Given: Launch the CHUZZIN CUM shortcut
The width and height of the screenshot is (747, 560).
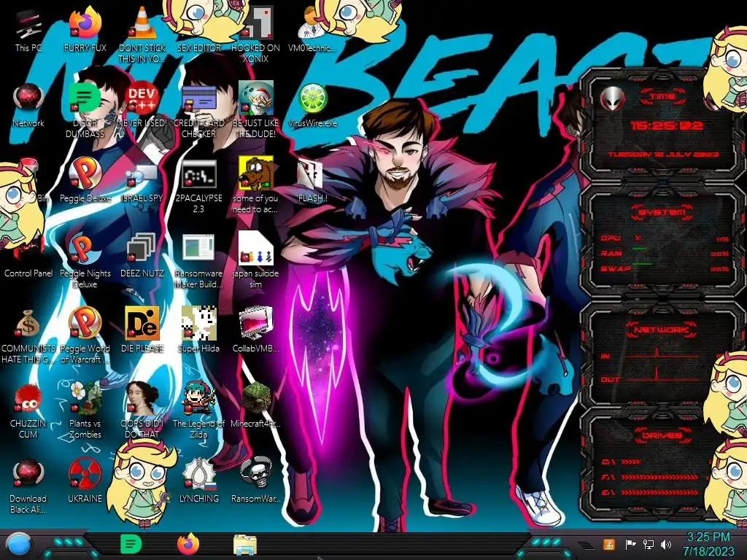Looking at the screenshot, I should point(28,411).
